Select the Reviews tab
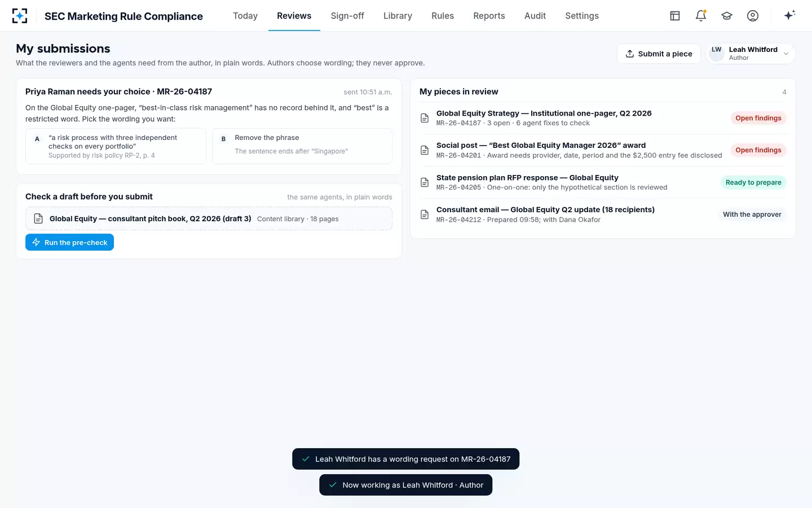This screenshot has width=812, height=508. [x=294, y=16]
